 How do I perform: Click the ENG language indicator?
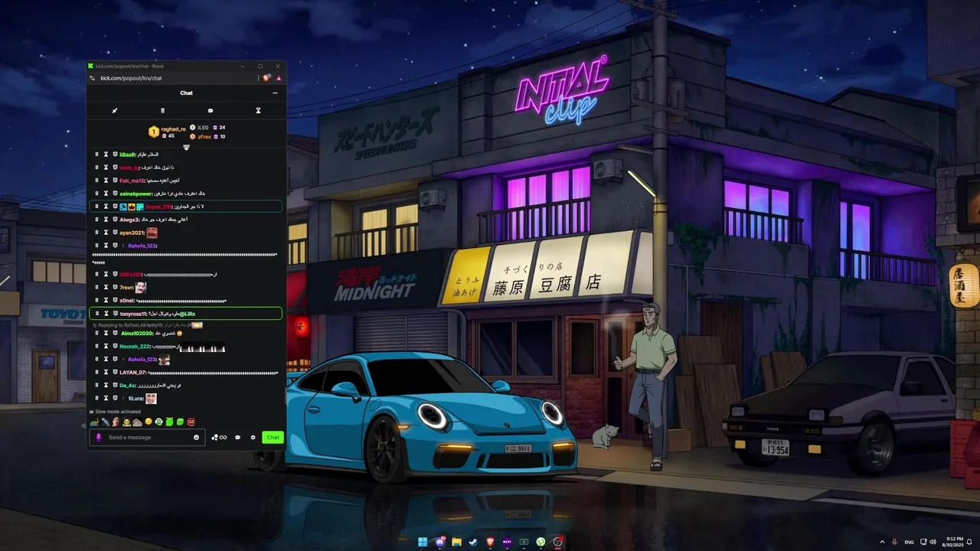tap(910, 542)
